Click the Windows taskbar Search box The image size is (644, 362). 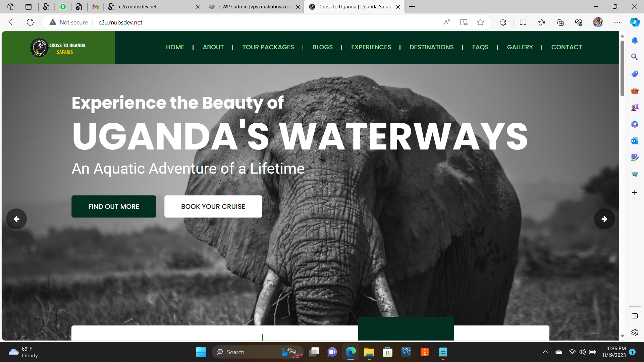[258, 352]
